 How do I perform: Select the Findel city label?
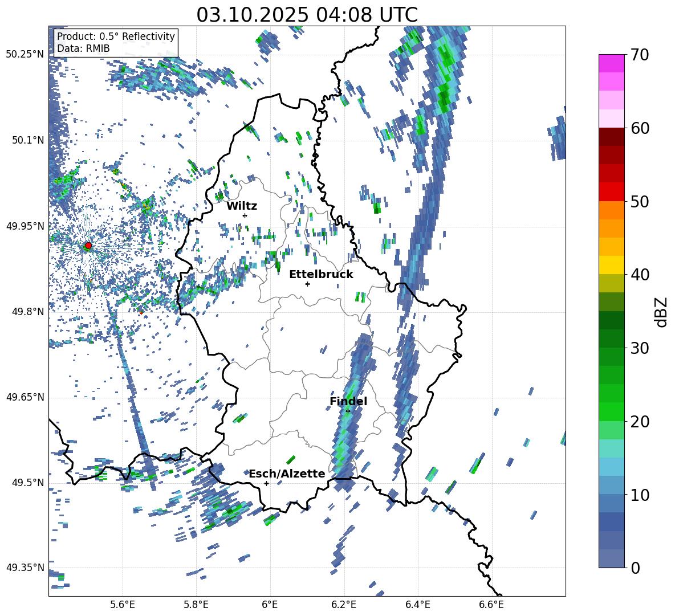coord(348,401)
